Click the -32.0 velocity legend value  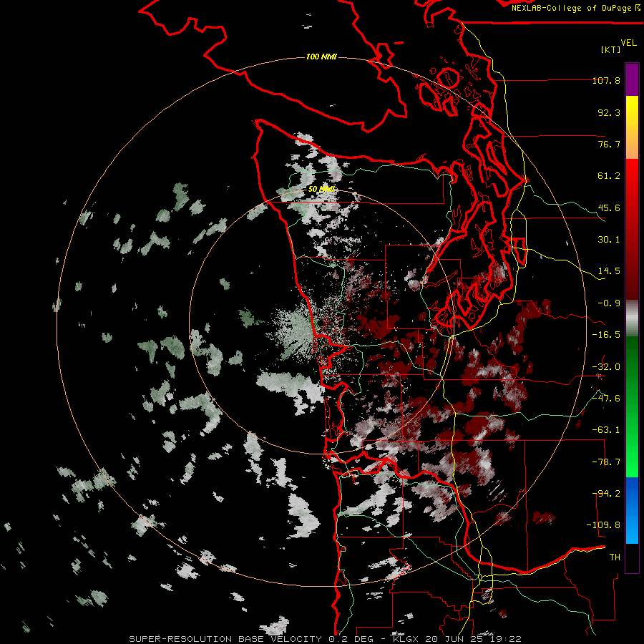606,367
